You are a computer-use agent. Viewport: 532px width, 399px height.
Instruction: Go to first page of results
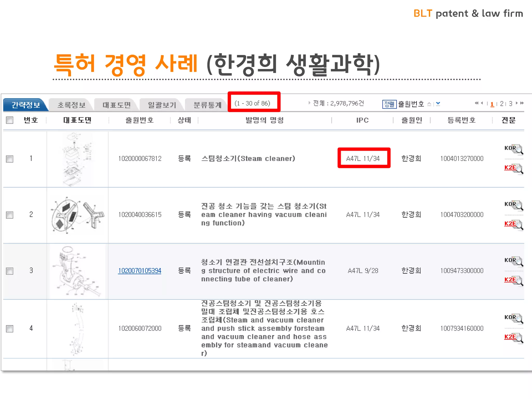476,103
